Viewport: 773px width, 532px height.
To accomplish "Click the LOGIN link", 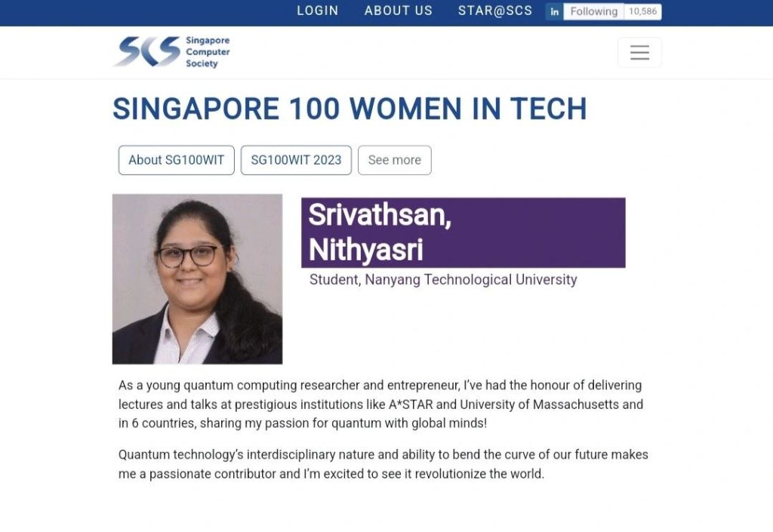I will (317, 11).
